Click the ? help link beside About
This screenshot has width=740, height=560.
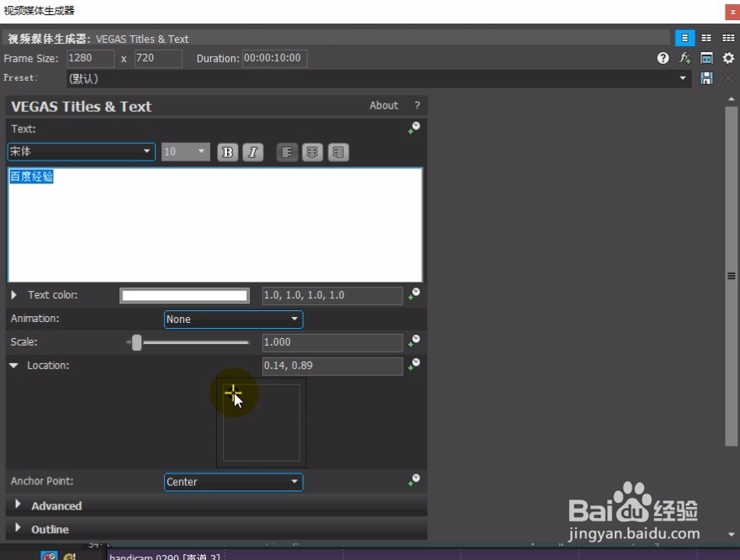pyautogui.click(x=417, y=106)
